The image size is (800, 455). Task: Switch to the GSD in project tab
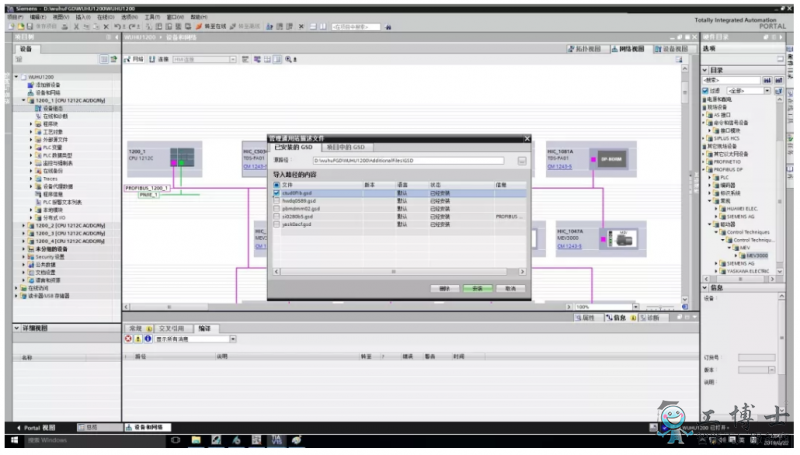[x=346, y=147]
